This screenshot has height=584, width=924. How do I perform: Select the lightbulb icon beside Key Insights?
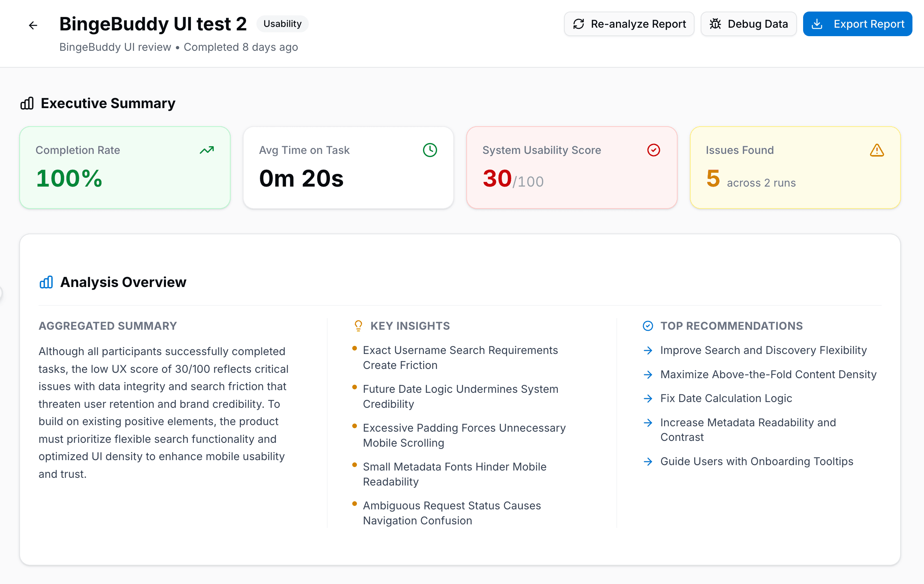click(358, 325)
